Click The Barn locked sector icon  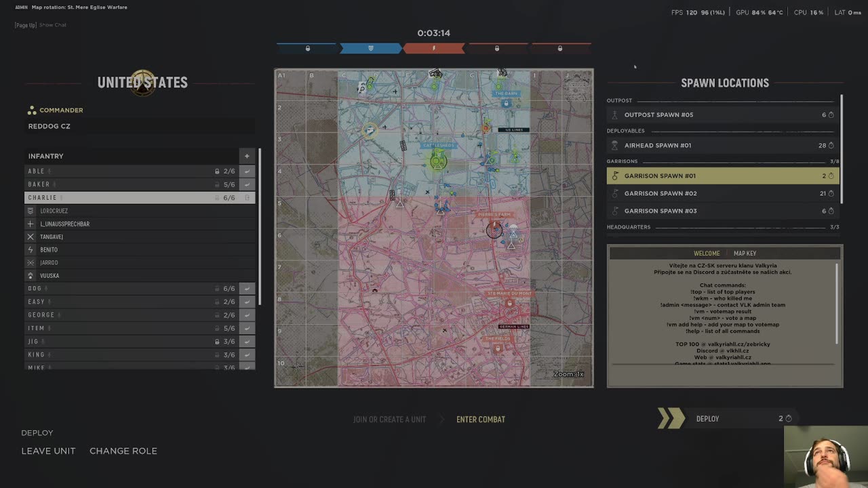pos(506,104)
